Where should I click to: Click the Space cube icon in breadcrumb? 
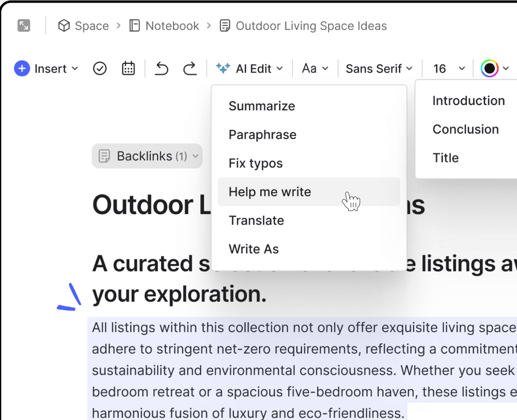click(x=64, y=26)
